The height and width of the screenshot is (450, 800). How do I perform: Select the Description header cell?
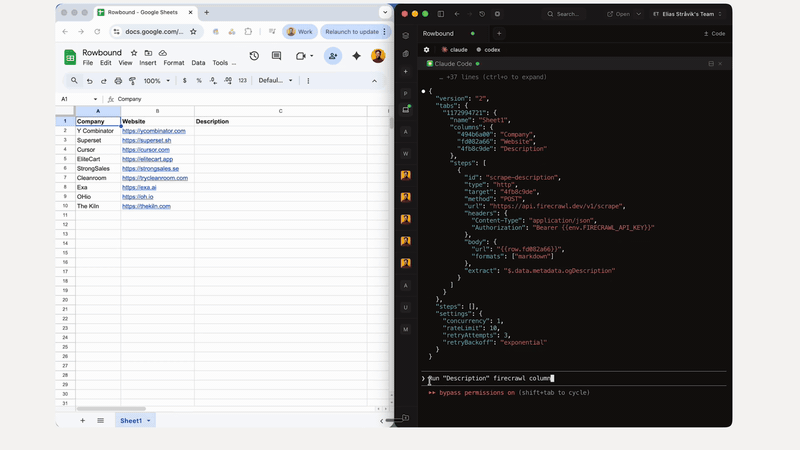[281, 121]
